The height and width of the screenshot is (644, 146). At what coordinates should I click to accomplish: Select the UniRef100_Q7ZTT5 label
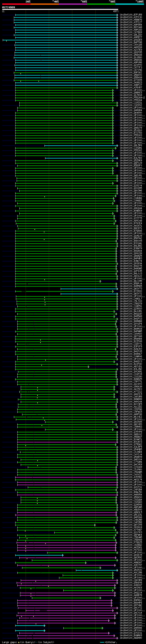click(x=131, y=218)
